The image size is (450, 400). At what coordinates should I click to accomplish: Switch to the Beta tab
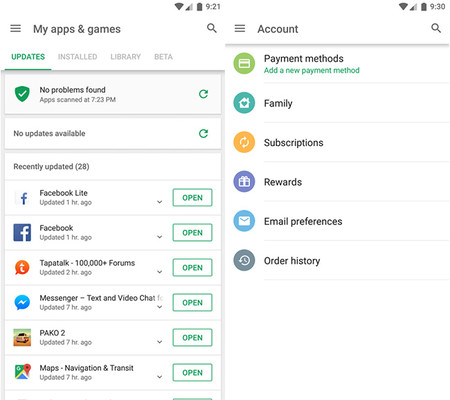[x=163, y=57]
